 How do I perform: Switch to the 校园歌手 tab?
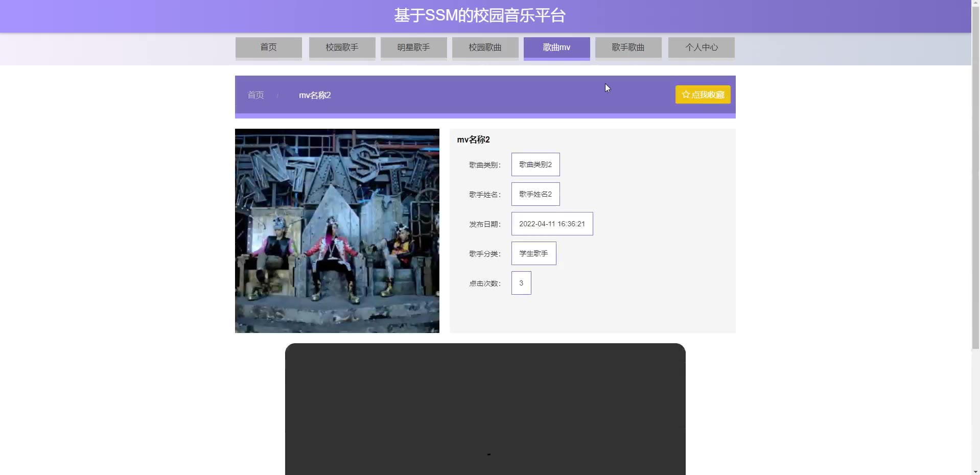(342, 47)
